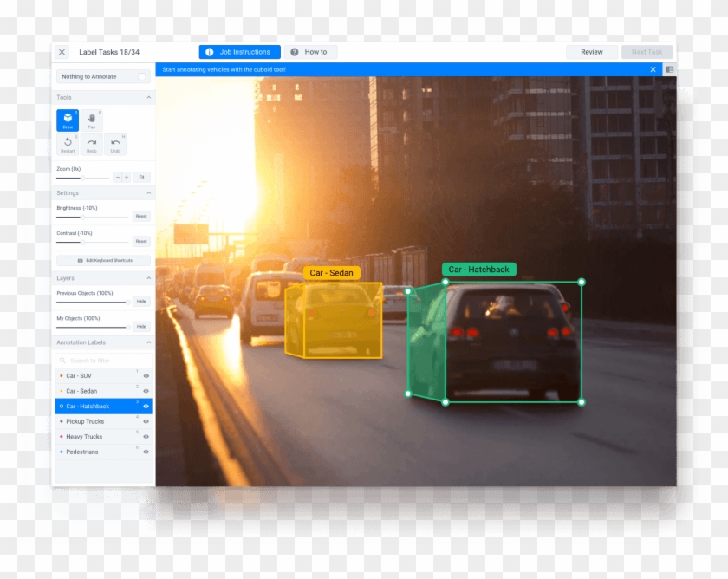Collapse the Annotation Labels section
This screenshot has height=579, width=728.
point(148,343)
